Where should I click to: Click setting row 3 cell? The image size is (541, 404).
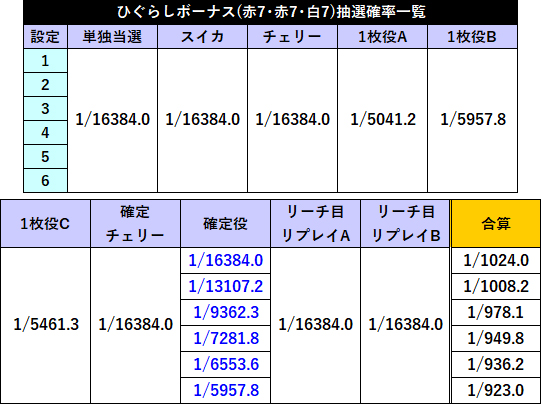(45, 109)
